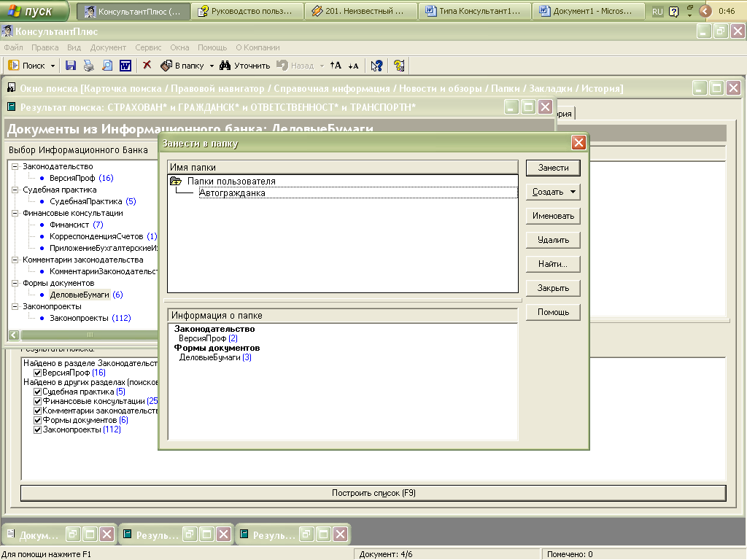The image size is (747, 560).
Task: Toggle the Судебная практика (5) checkbox
Action: (x=38, y=392)
